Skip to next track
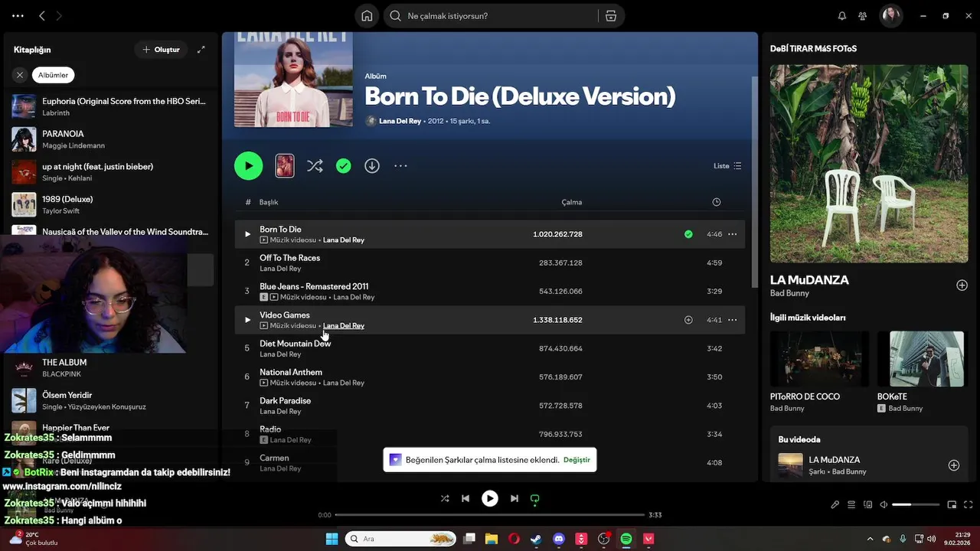Viewport: 980px width, 551px height. pos(514,498)
